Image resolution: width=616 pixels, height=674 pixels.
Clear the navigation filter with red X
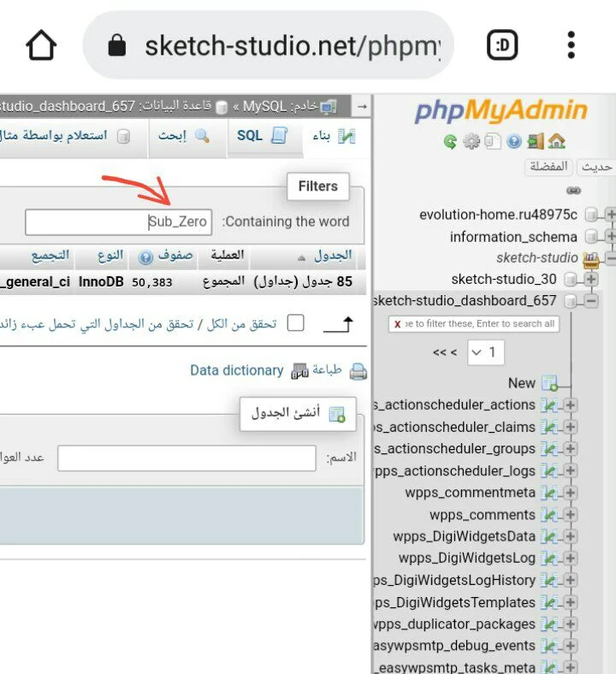397,324
